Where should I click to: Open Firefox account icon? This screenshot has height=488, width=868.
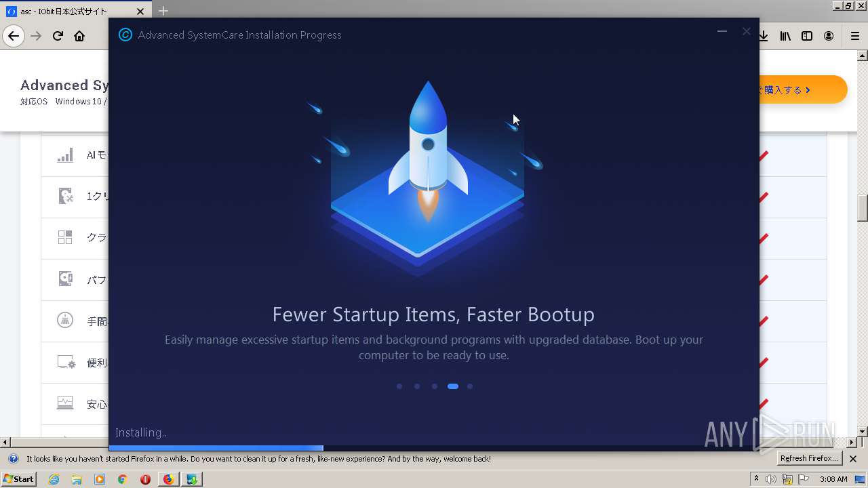tap(829, 36)
